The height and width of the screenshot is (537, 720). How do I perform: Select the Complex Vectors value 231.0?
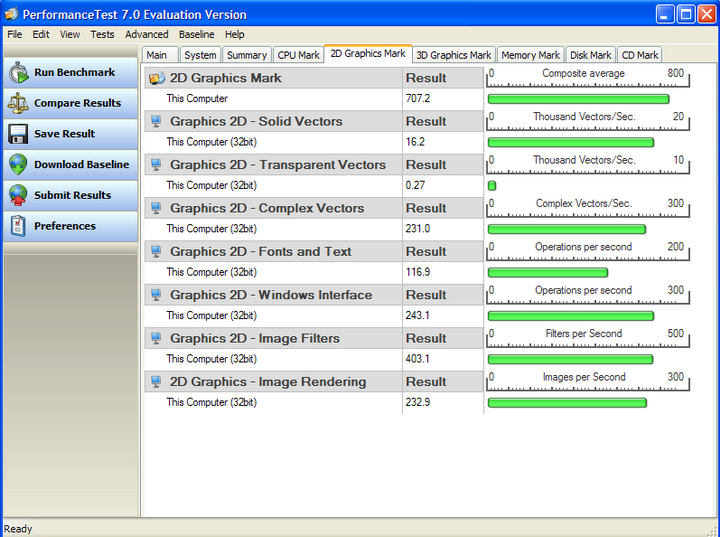[418, 229]
